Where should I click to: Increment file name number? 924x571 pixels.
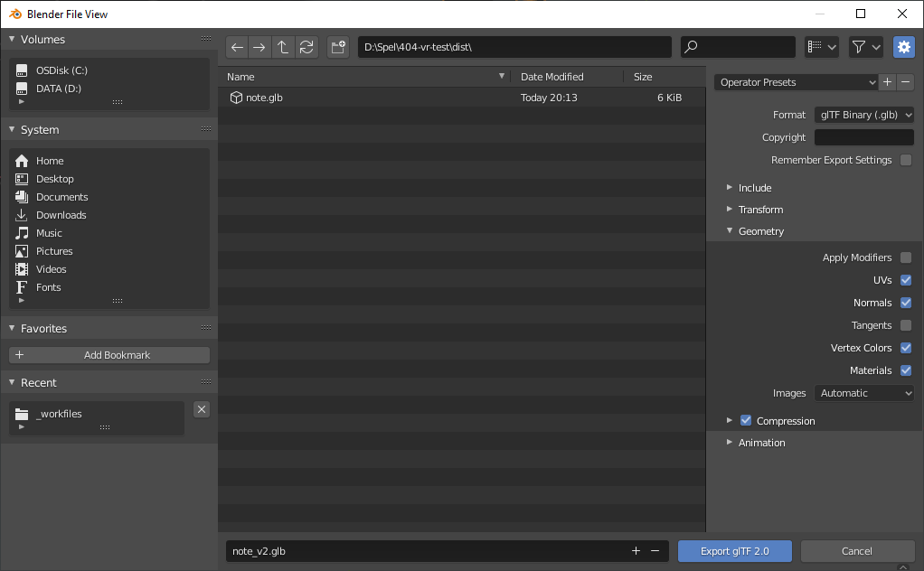click(636, 551)
